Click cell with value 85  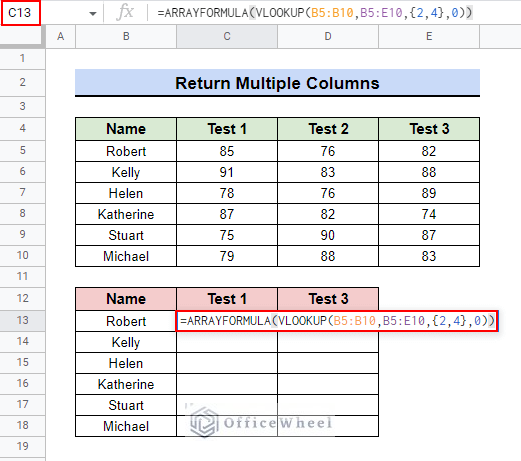point(227,151)
